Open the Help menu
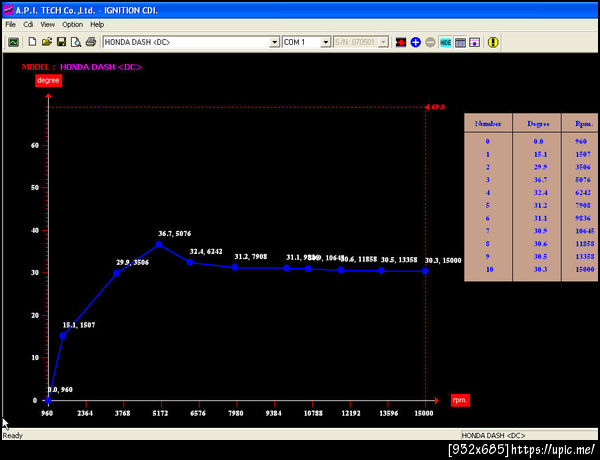This screenshot has height=460, width=600. (97, 24)
